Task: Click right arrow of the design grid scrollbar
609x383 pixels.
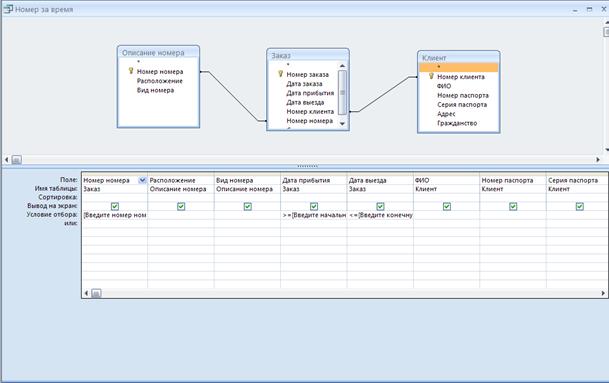Action: (603, 293)
